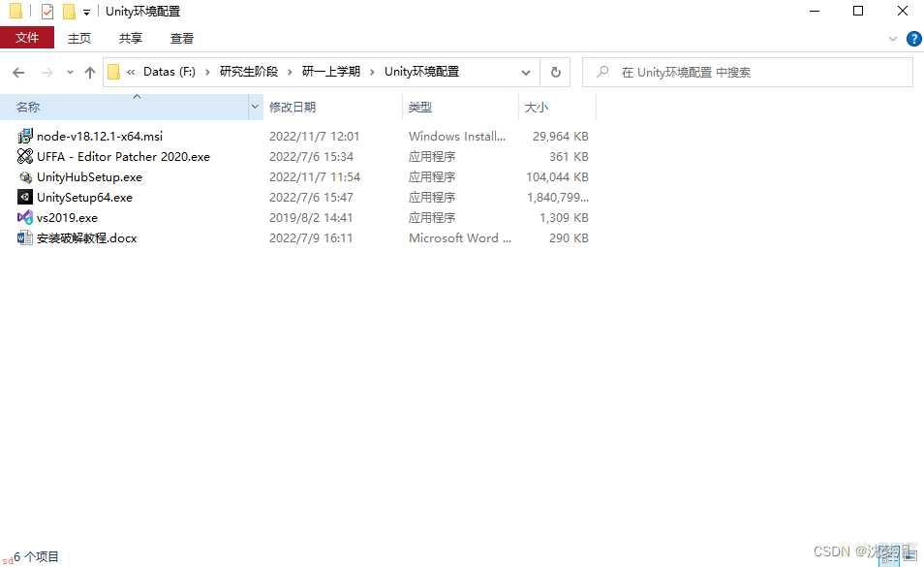The height and width of the screenshot is (567, 924).
Task: Click the Word document icon for 安装破解教程.docx
Action: [x=25, y=238]
